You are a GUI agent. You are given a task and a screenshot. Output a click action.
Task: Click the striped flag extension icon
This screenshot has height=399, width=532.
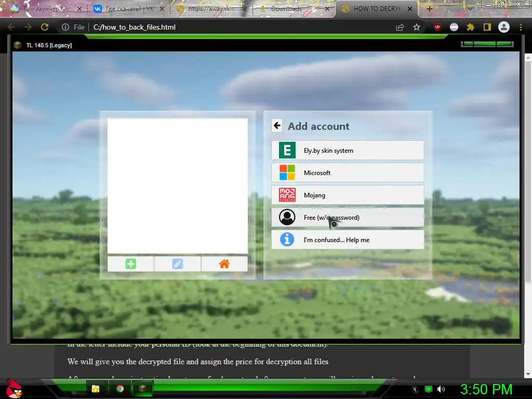[x=454, y=27]
